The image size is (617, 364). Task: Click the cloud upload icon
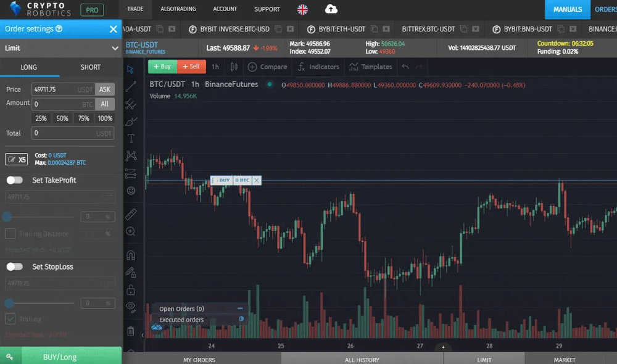click(331, 9)
